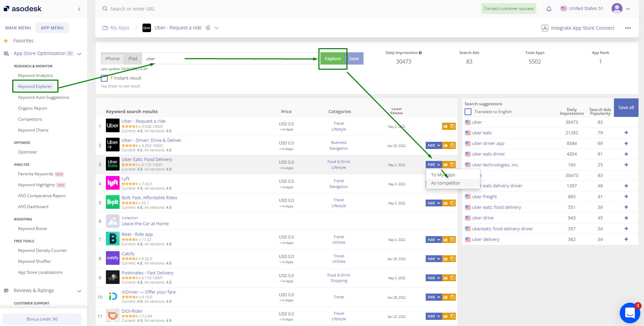
Task: Open ASO Comparative Report
Action: click(42, 196)
